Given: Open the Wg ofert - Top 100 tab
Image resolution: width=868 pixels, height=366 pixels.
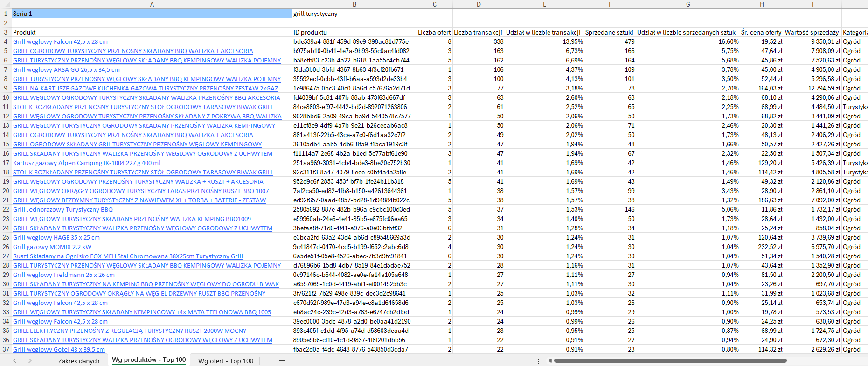Looking at the screenshot, I should [x=226, y=361].
